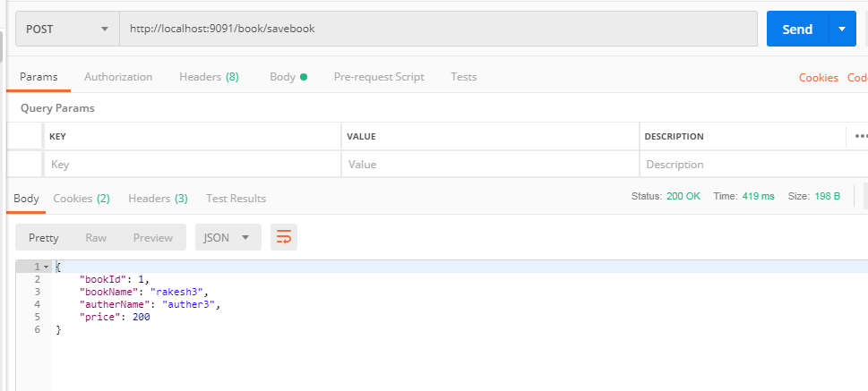Open the Headers (8) request tab
Viewport: 868px width, 391px height.
(x=209, y=77)
